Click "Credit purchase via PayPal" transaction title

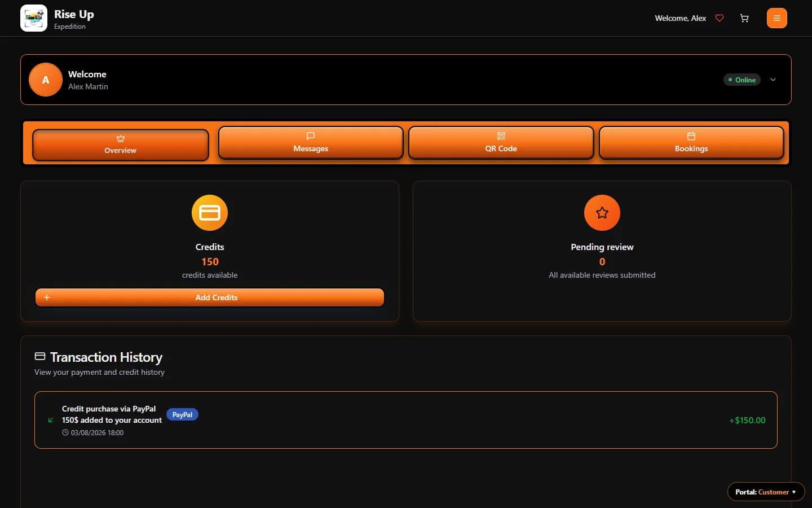(x=109, y=409)
